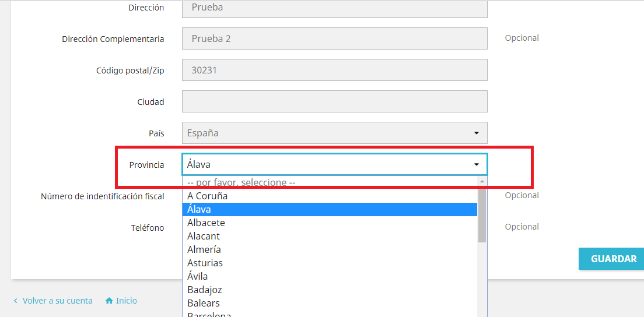Screen dimensions: 644x317
Task: Collapse the Provincia dropdown via its arrow
Action: pos(477,165)
